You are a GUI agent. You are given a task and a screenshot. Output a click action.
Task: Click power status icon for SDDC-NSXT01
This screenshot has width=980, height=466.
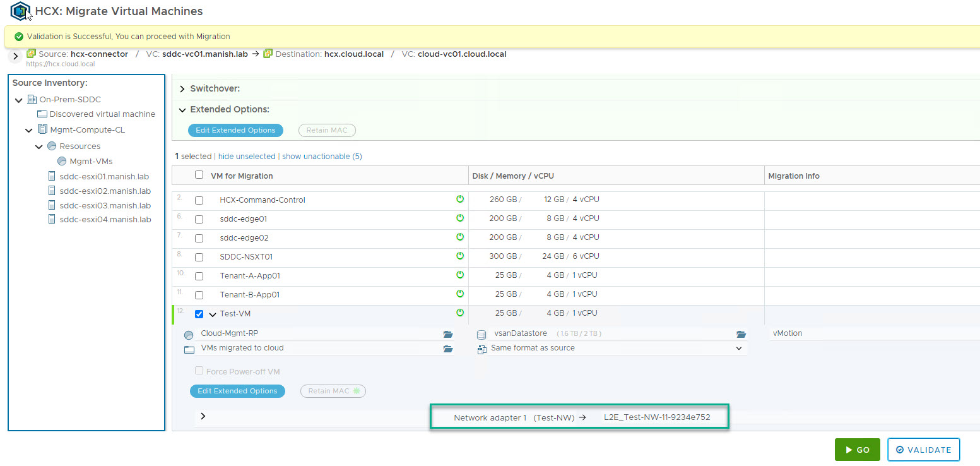point(460,256)
